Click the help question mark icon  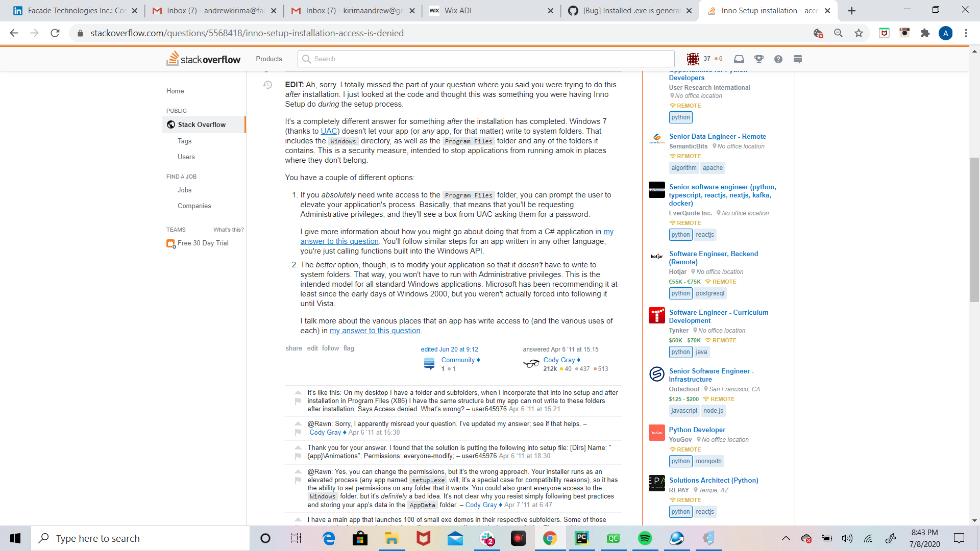click(778, 59)
